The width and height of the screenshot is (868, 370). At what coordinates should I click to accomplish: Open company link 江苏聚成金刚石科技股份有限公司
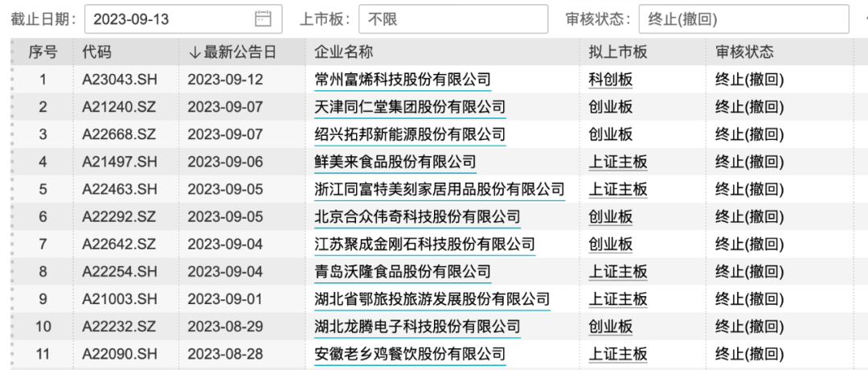(x=424, y=245)
